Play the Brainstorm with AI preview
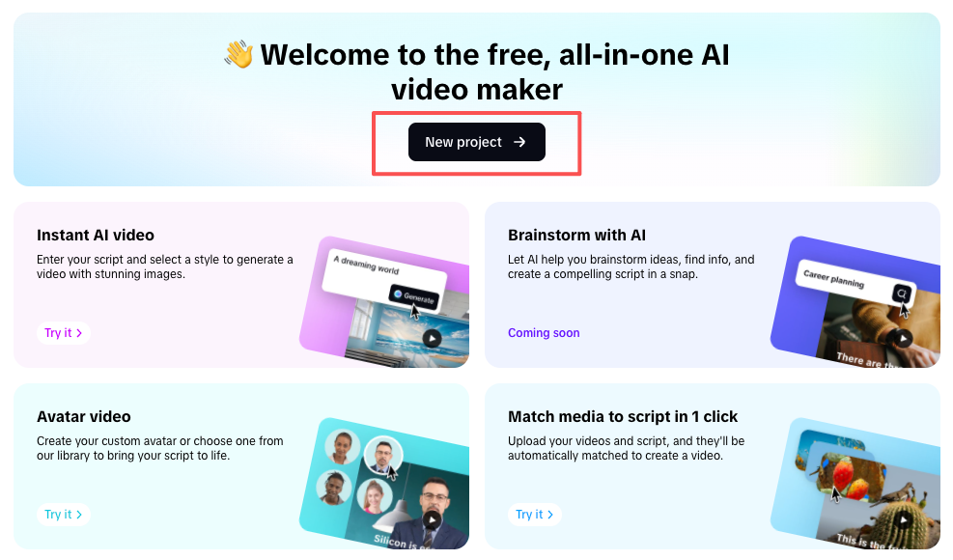 [903, 338]
